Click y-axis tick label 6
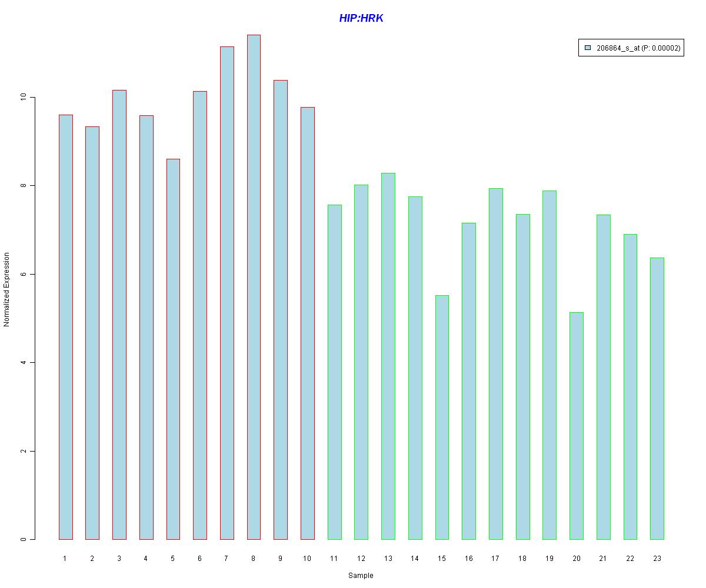706x588 pixels. 23,274
